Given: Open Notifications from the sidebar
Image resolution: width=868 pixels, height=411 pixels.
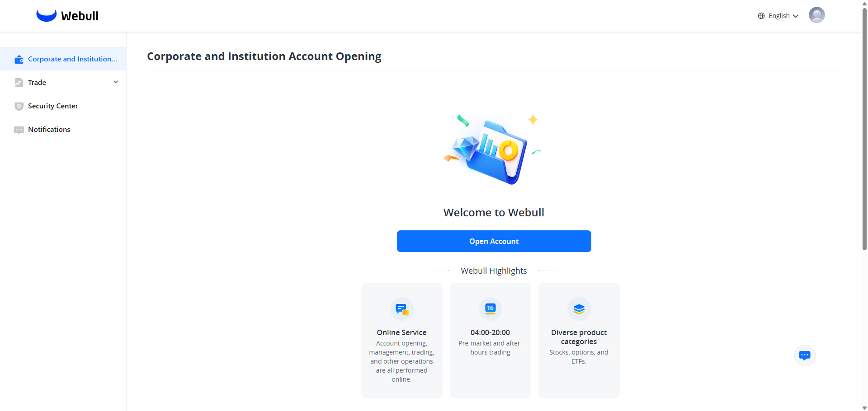Looking at the screenshot, I should [x=49, y=130].
